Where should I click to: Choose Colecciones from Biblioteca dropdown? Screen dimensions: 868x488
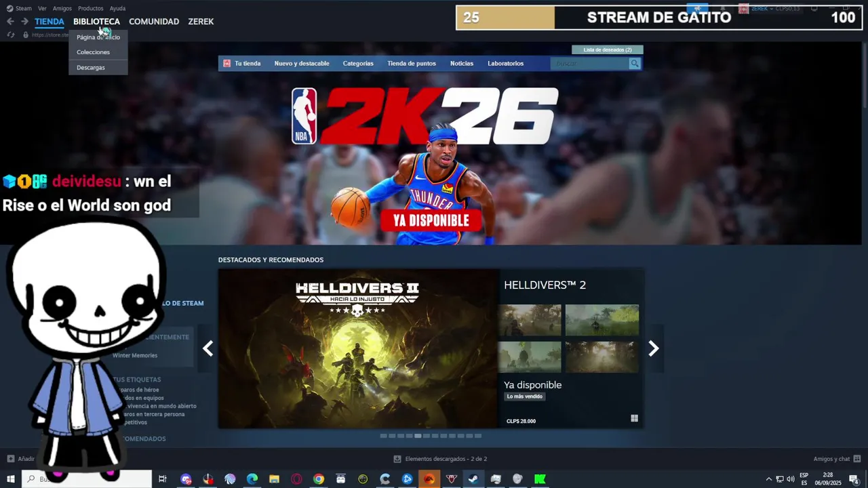click(x=98, y=52)
